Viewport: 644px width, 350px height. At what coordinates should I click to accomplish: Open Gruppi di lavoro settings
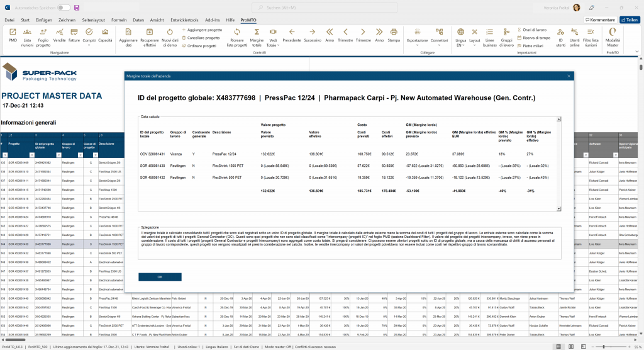[x=506, y=34]
